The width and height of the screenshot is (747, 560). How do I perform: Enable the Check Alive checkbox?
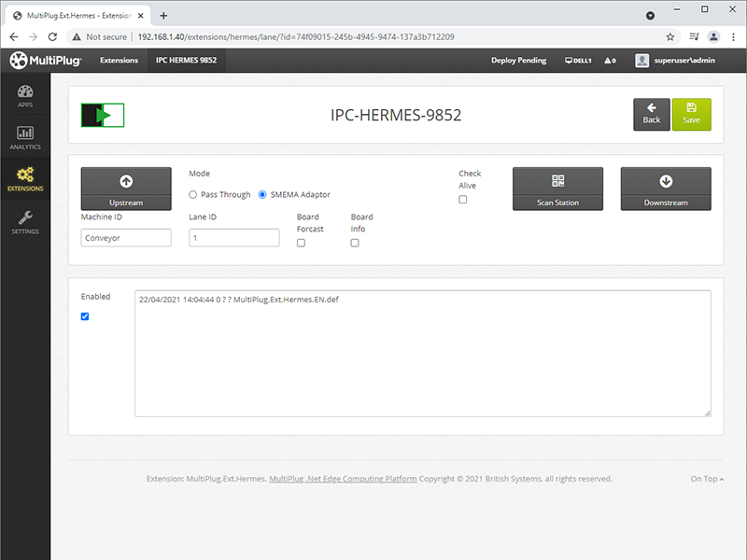[463, 200]
